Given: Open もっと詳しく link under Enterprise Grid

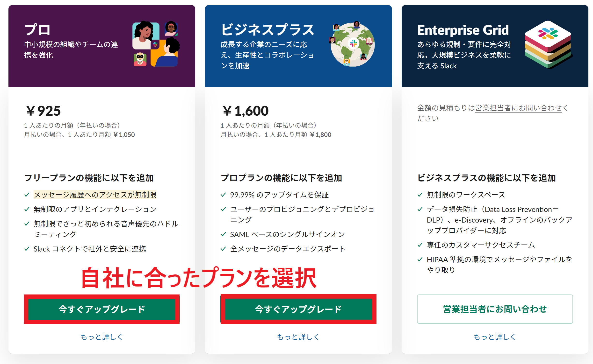Looking at the screenshot, I should click(495, 337).
